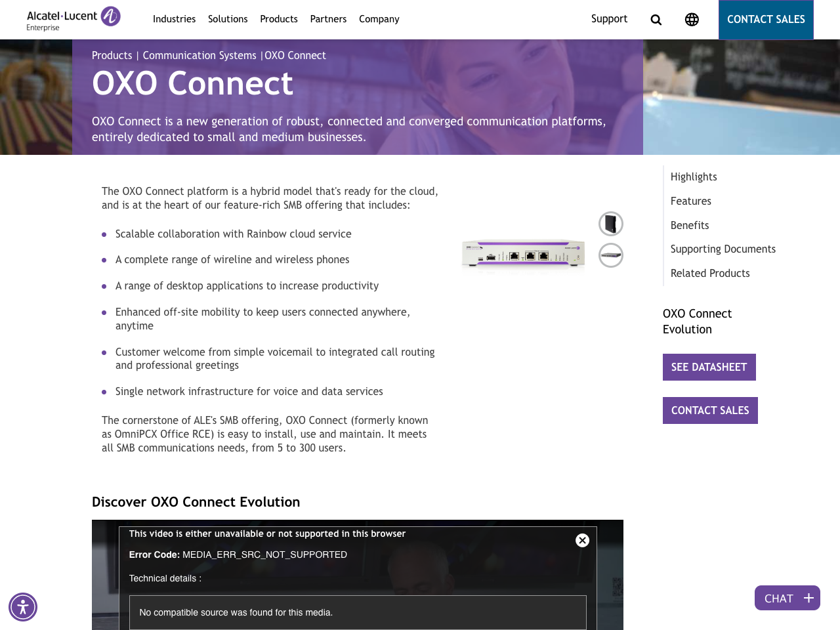Open the Solutions menu
The width and height of the screenshot is (840, 630).
coord(228,19)
